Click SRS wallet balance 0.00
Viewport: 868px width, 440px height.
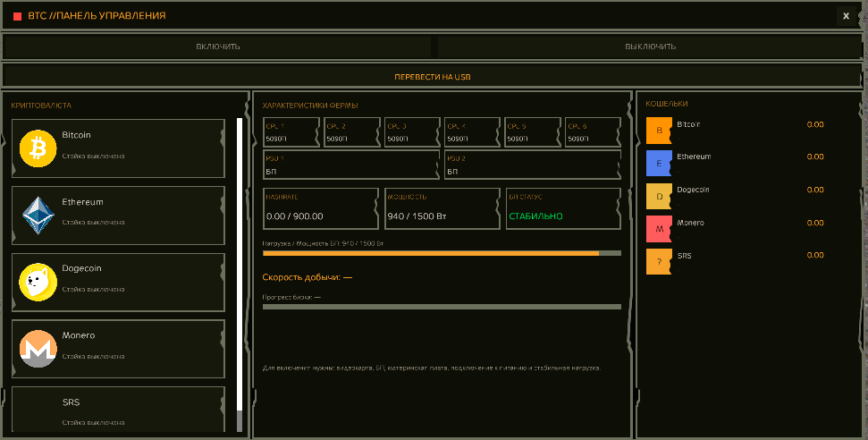pyautogui.click(x=815, y=256)
